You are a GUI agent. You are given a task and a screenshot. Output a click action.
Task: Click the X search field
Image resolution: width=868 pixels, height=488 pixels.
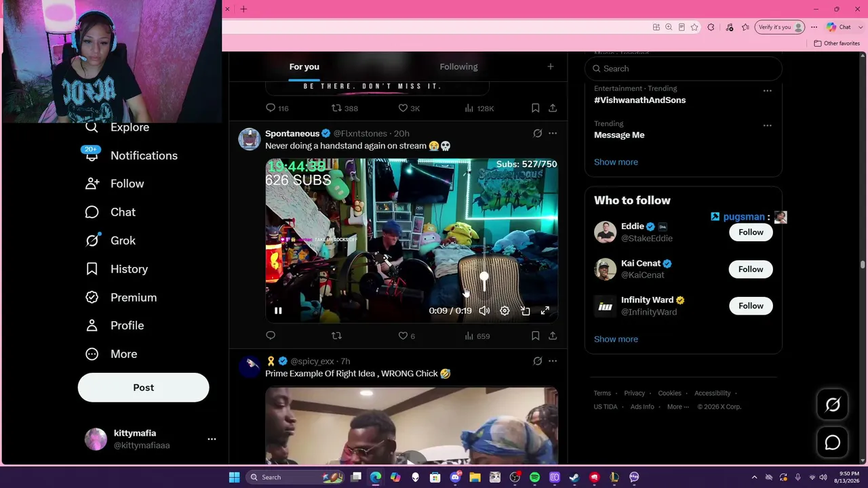pyautogui.click(x=683, y=68)
